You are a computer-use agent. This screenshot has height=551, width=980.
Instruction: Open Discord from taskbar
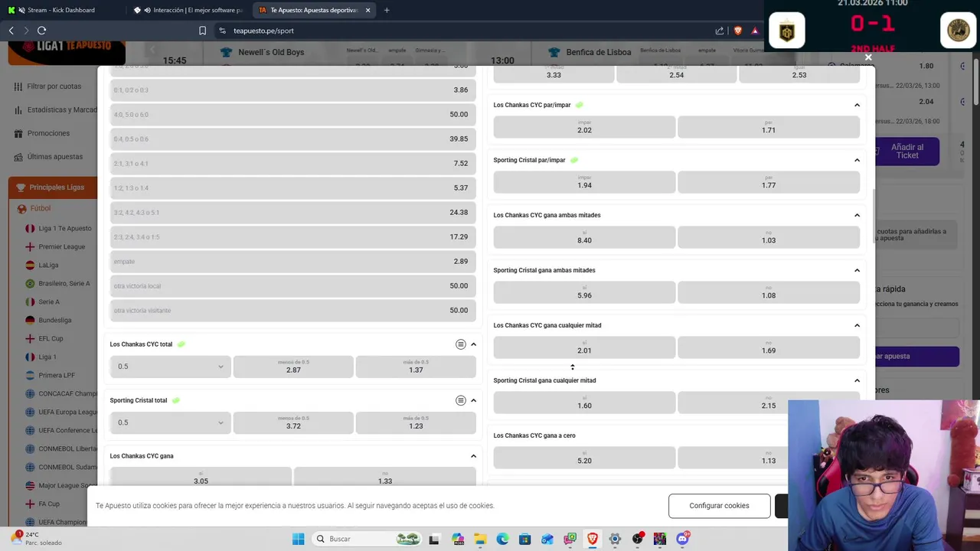click(x=682, y=539)
